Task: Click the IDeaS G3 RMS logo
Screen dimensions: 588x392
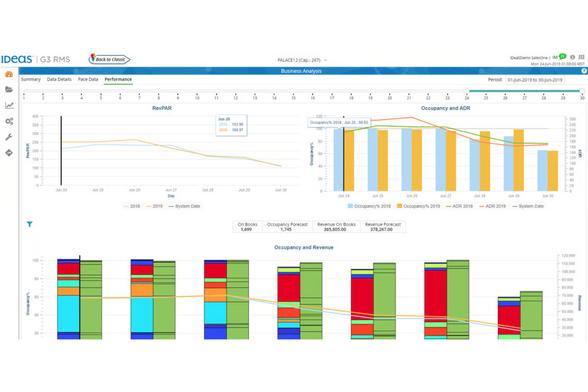Action: 35,59
